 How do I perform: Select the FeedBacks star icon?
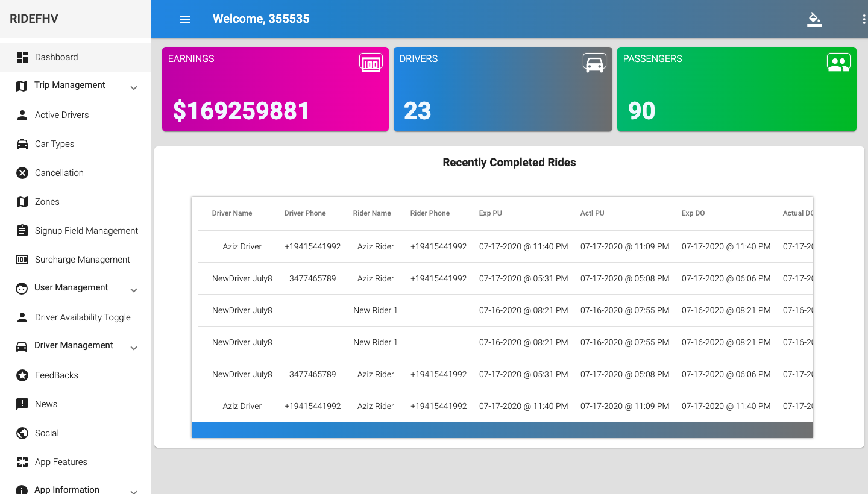pos(22,375)
